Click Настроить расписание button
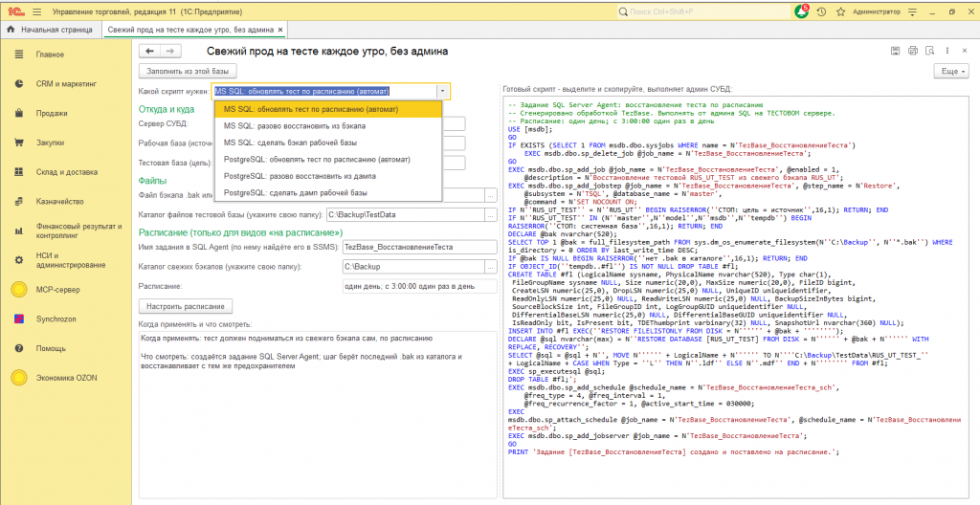Viewport: 980px width, 505px height. point(185,306)
